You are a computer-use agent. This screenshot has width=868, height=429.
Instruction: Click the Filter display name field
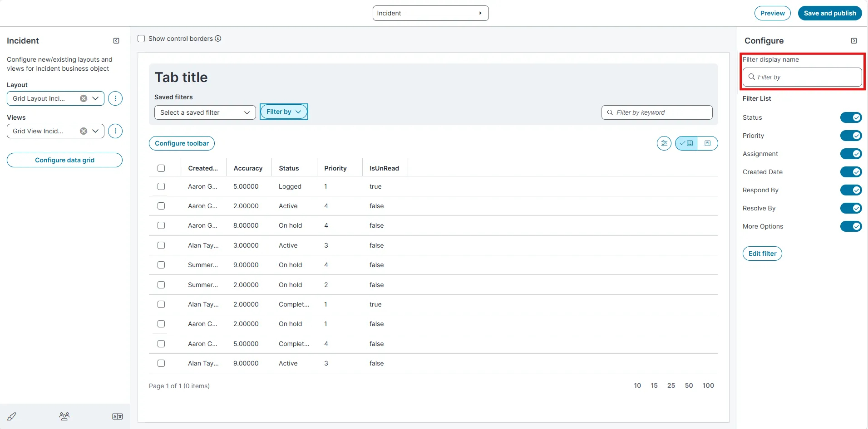(x=802, y=77)
